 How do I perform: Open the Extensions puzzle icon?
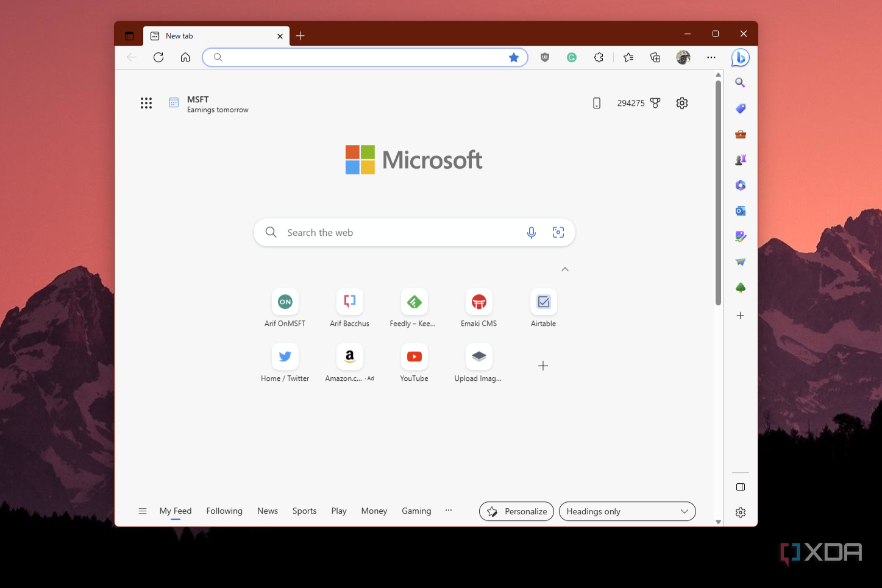(599, 57)
